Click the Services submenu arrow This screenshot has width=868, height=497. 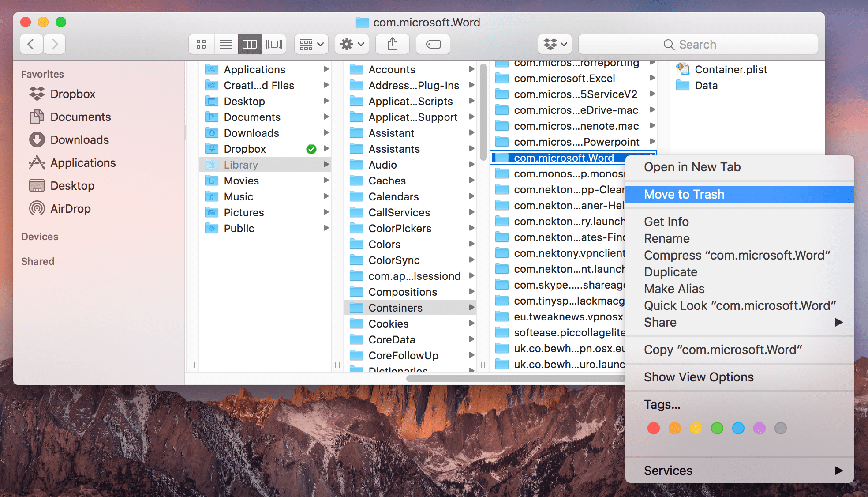(839, 471)
